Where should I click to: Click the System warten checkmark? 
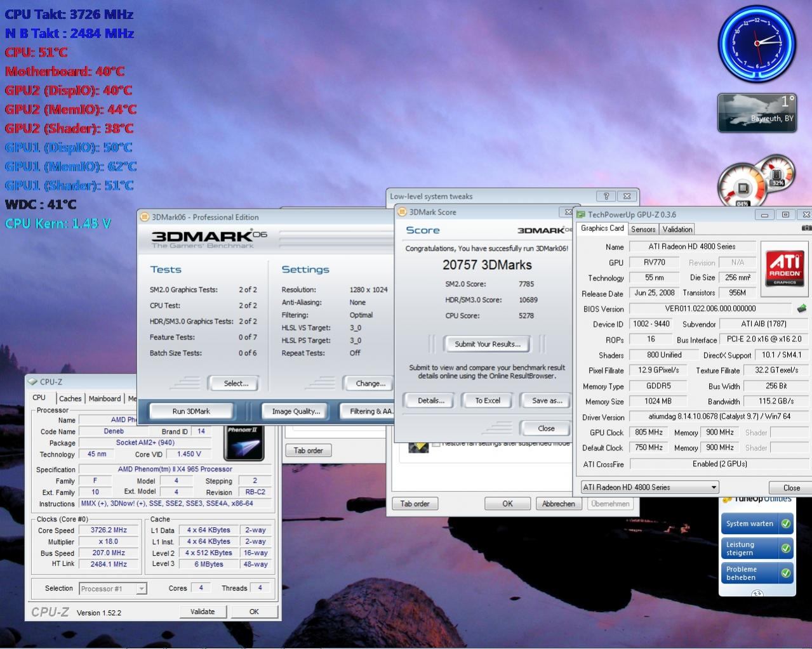(x=785, y=524)
